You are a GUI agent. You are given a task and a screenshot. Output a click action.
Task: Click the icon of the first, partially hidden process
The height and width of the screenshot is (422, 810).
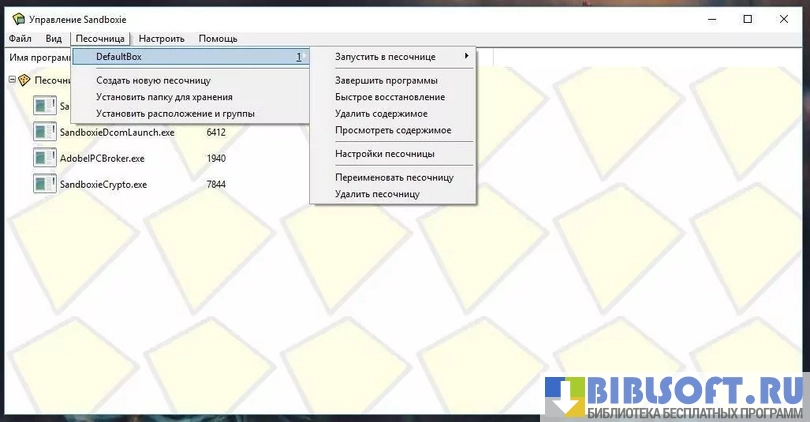[44, 105]
